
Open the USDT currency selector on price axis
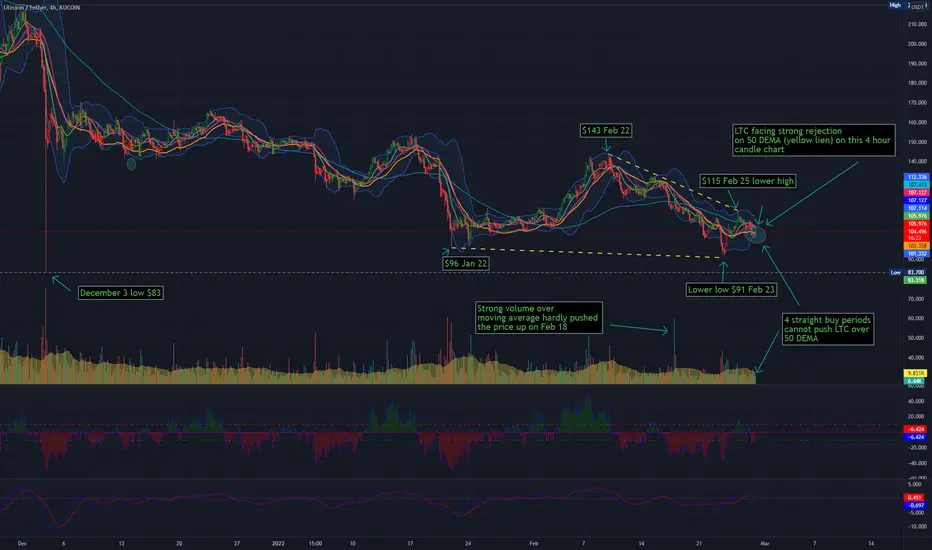point(918,6)
